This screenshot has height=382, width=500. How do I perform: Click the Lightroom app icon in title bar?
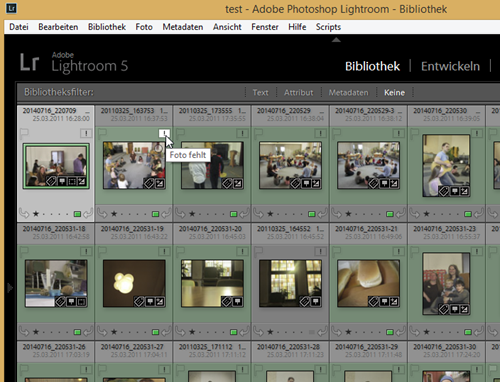(x=12, y=8)
